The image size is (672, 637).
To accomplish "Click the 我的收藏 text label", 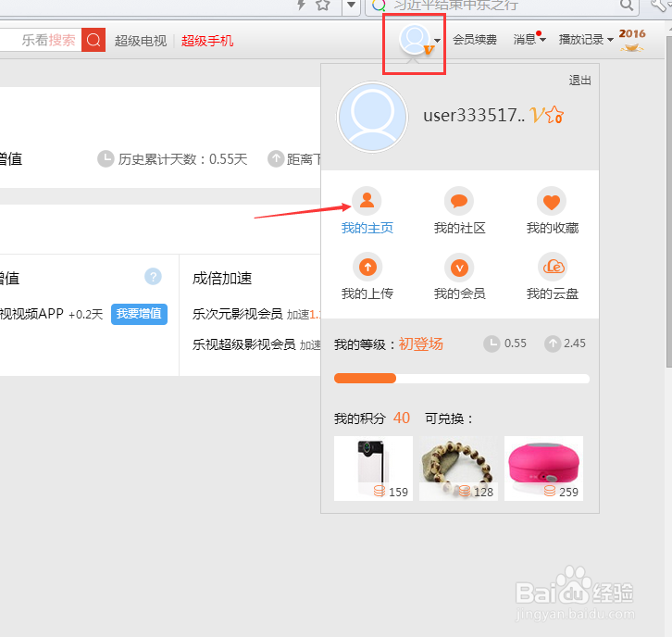I will coord(553,228).
